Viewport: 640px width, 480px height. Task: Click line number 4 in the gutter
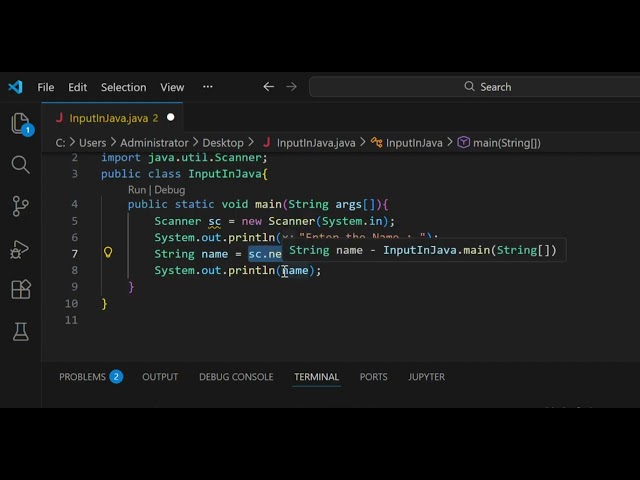(74, 204)
